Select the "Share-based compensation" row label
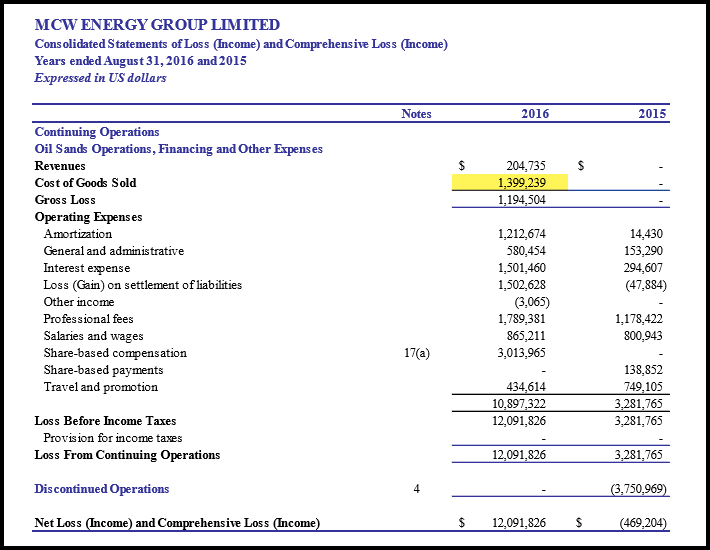This screenshot has width=710, height=550. (115, 353)
